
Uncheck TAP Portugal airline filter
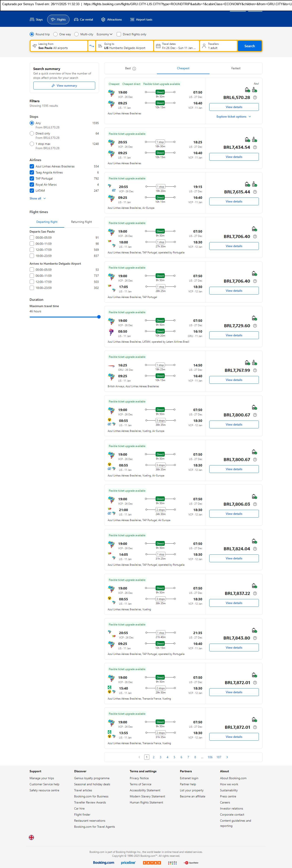[32, 179]
